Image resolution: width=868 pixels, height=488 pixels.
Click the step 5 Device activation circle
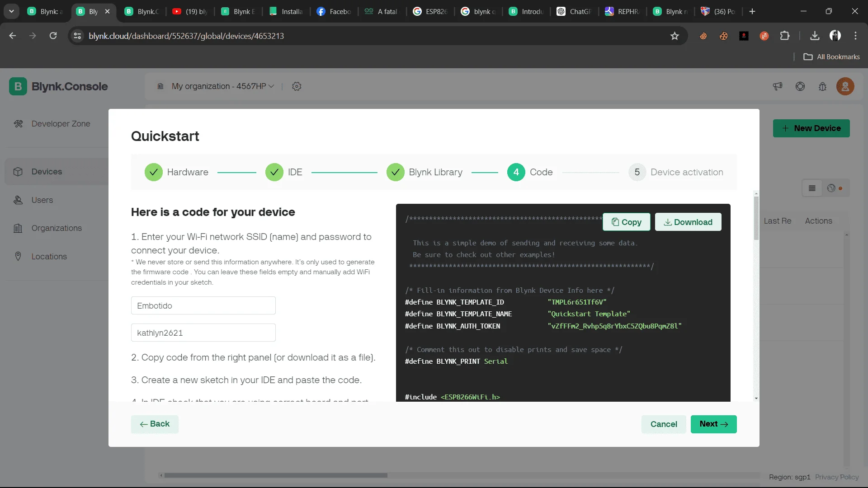(x=637, y=172)
